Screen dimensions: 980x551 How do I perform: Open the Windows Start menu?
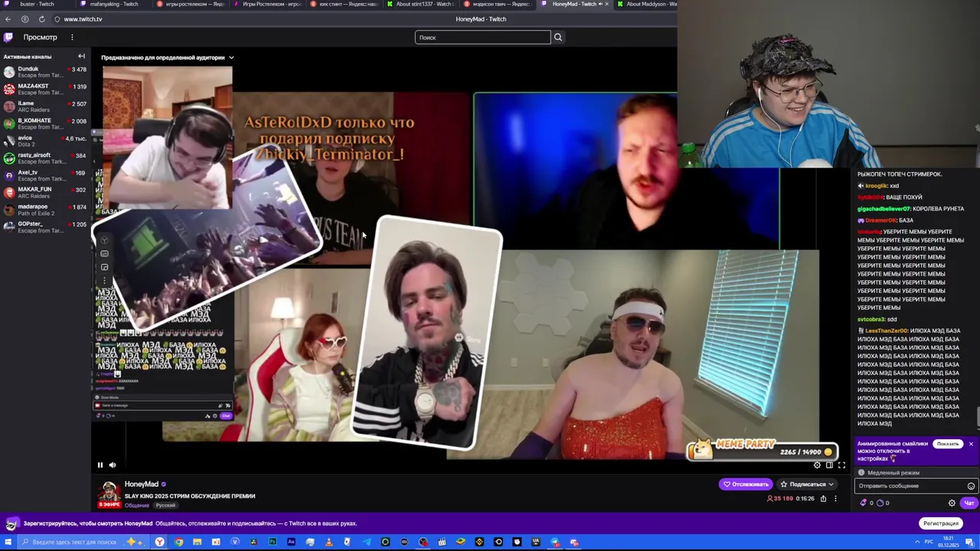click(8, 543)
